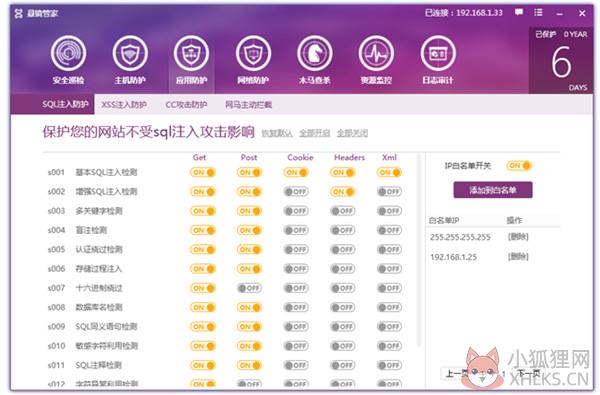Enable s008 Cookie switch

296,307
